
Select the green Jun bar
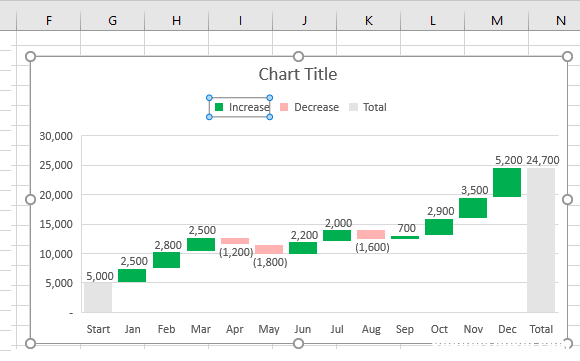click(303, 248)
